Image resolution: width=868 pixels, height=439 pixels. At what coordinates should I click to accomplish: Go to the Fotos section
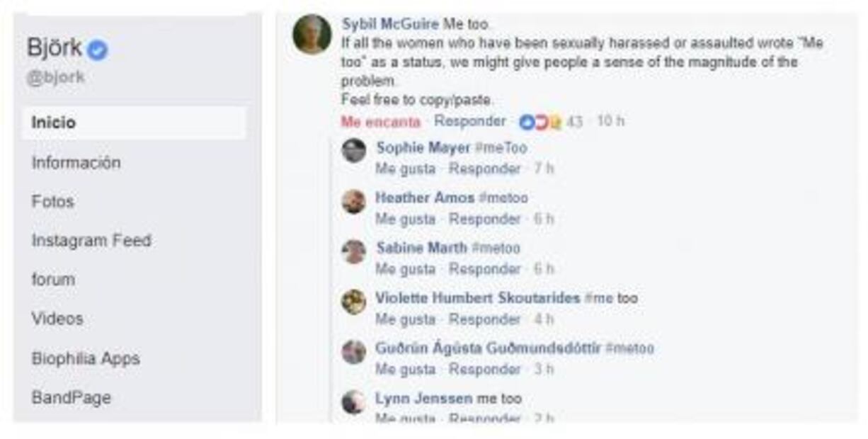(53, 202)
